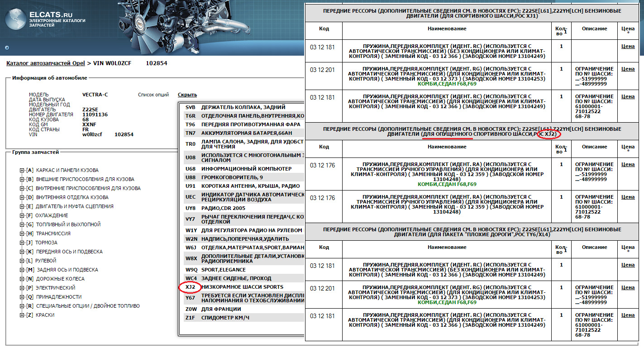This screenshot has height=348, width=644.
Task: Click the ELCATS.RU globe logo
Action: [15, 19]
